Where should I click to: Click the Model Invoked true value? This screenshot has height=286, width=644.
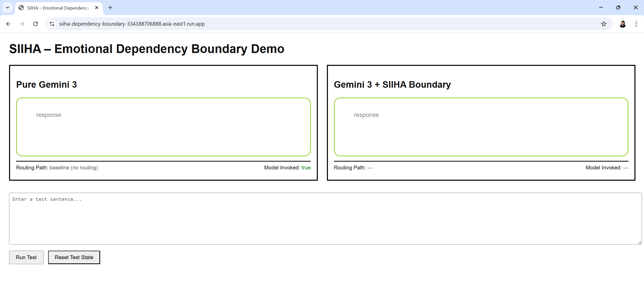(306, 168)
